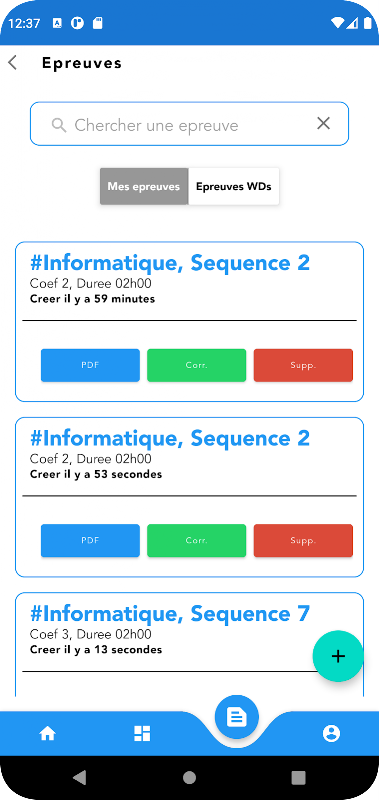Open the home icon in bottom bar
The image size is (379, 800).
[x=47, y=734]
